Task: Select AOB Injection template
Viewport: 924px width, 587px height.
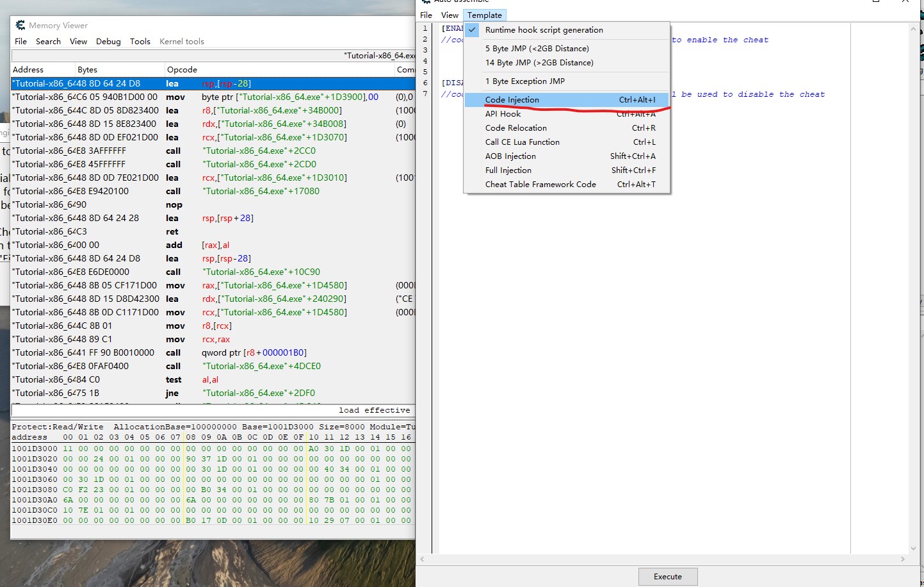Action: [x=567, y=156]
